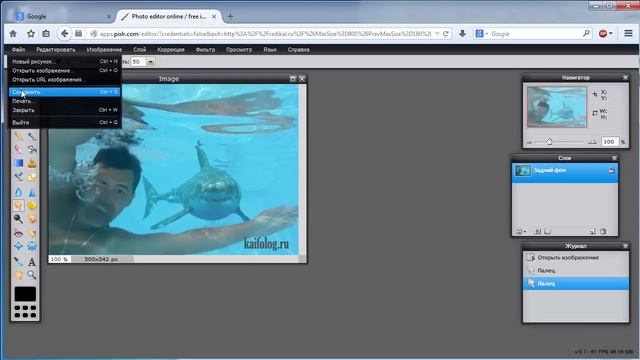Open the Справка menu
Viewport: 640px width, 360px height.
tap(298, 49)
